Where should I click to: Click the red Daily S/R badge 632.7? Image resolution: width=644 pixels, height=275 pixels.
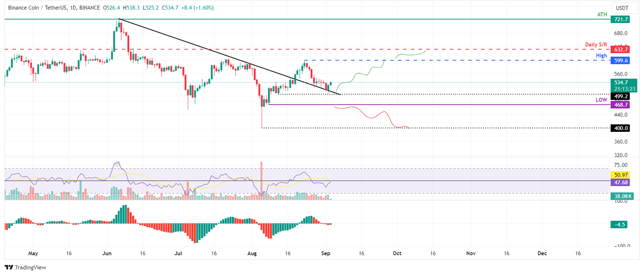click(x=620, y=49)
